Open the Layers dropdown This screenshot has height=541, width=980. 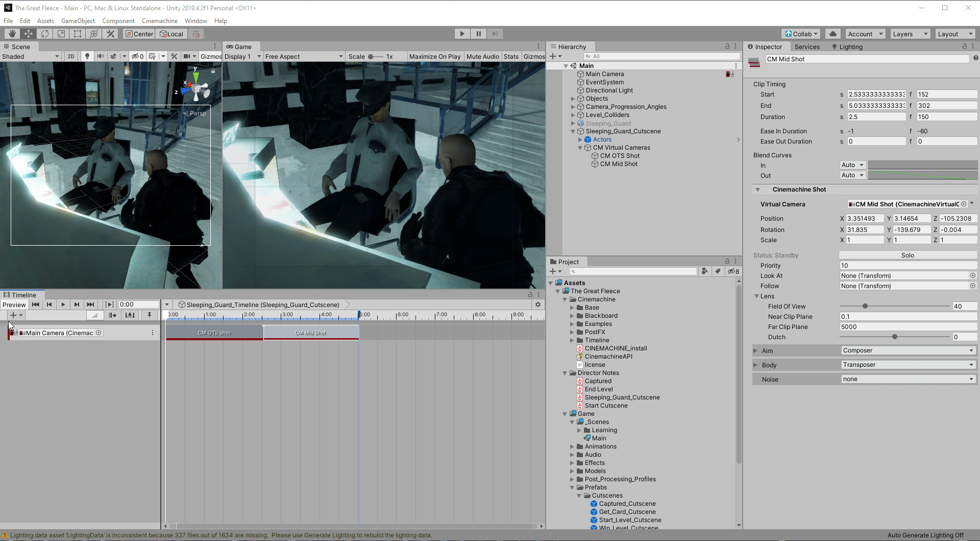pos(910,34)
